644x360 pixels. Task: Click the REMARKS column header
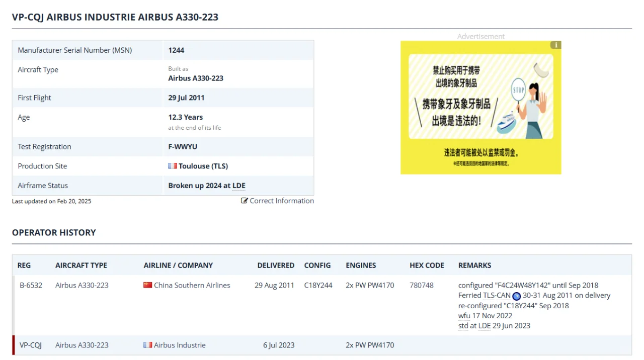pos(474,265)
